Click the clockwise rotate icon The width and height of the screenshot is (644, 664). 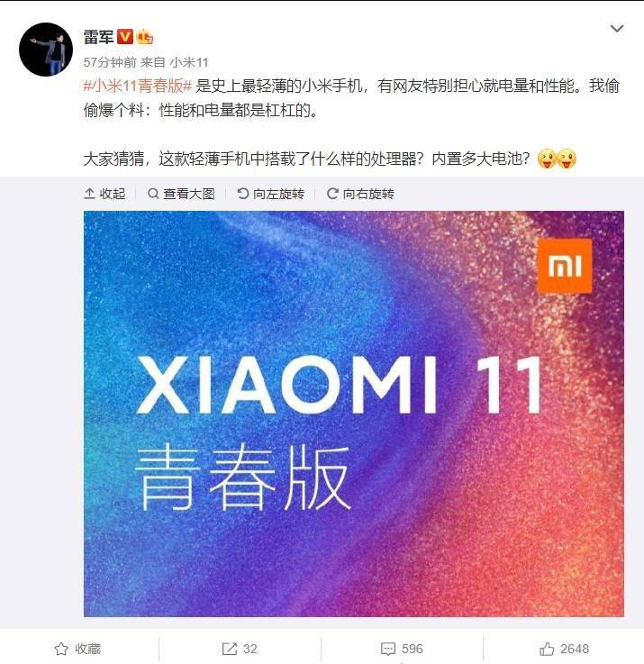[332, 194]
